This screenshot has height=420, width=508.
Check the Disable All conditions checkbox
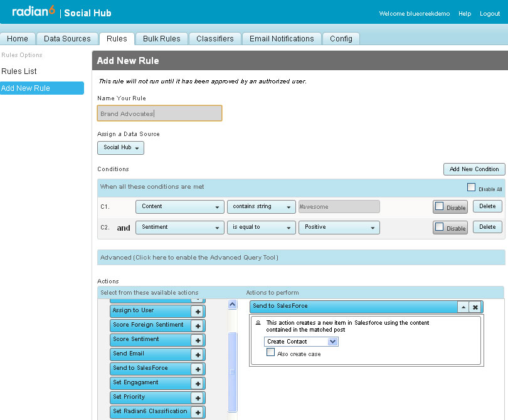point(471,187)
